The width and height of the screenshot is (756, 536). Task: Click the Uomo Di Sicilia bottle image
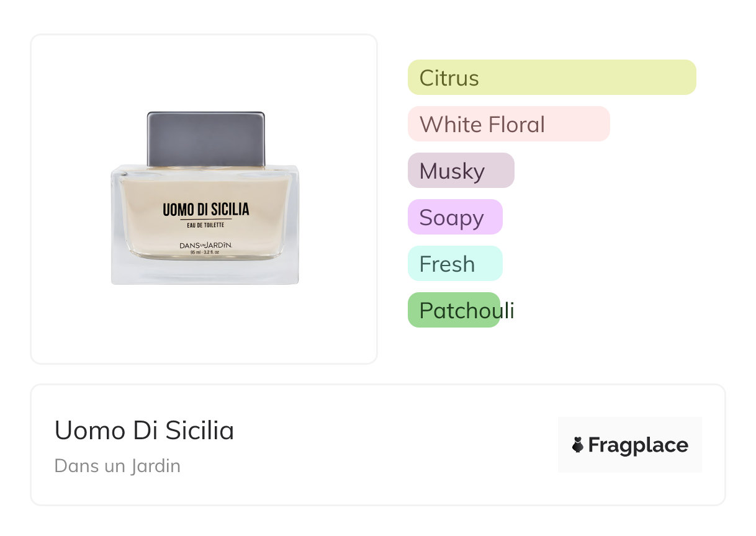pyautogui.click(x=205, y=199)
